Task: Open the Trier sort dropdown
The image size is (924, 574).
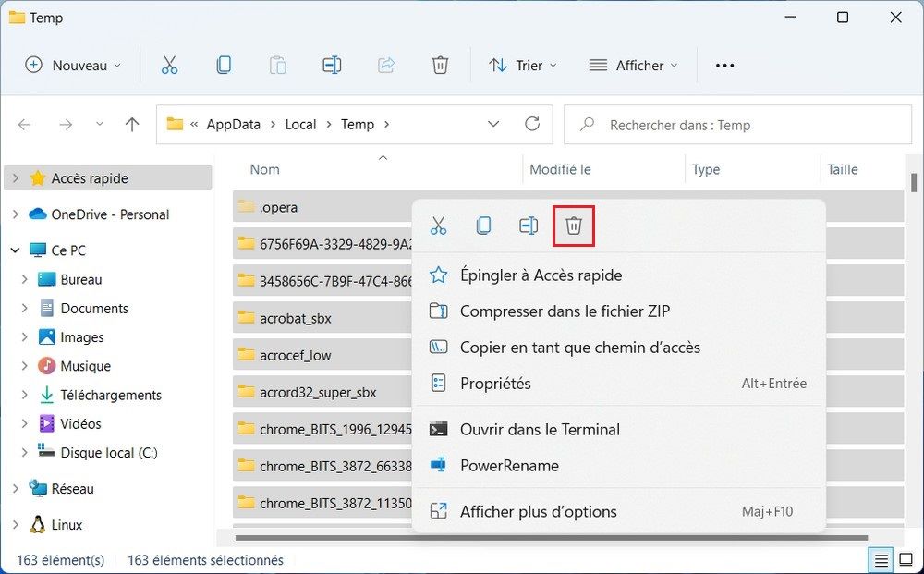Action: 523,66
